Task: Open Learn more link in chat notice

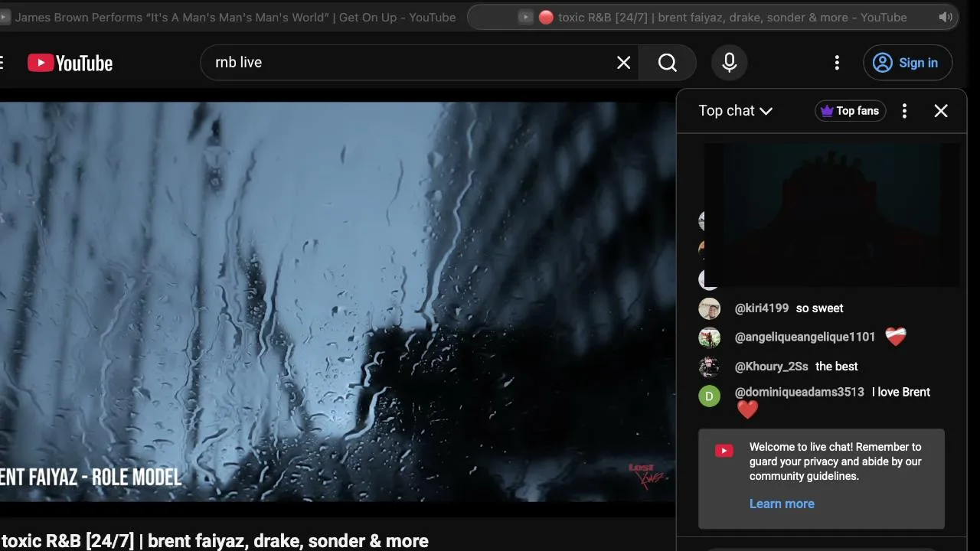Action: click(x=782, y=504)
